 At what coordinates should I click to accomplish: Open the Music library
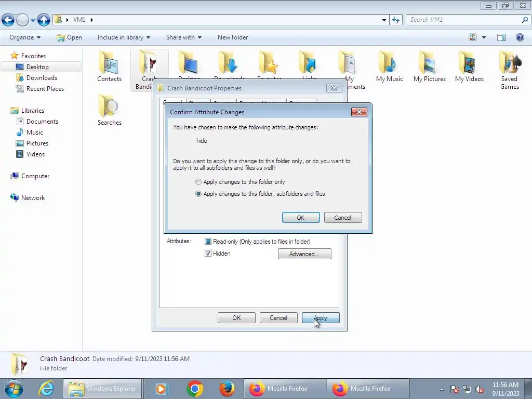35,132
